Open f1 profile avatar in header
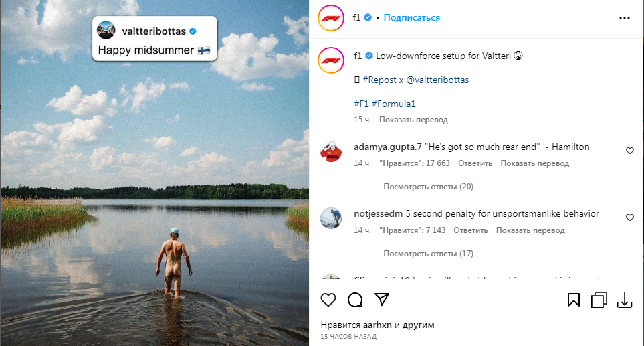Viewport: 644px width, 346px height. [330, 18]
